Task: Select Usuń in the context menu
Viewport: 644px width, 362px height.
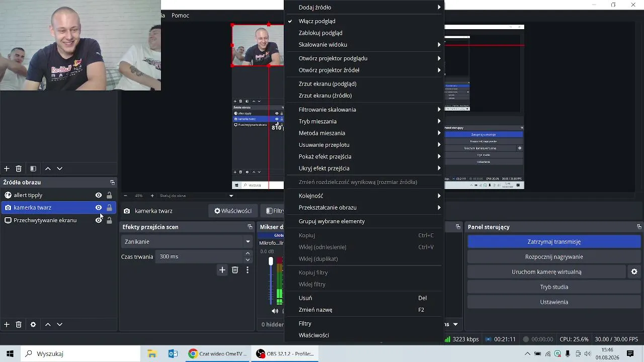Action: (x=364, y=298)
